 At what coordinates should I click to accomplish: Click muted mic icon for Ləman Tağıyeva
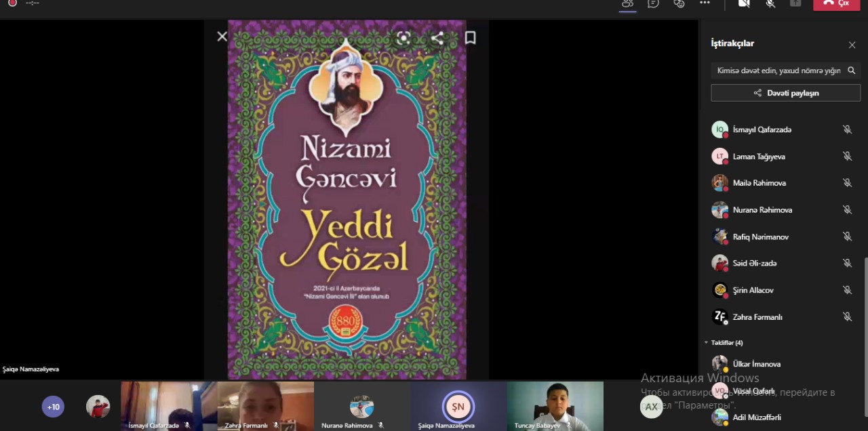[x=847, y=156]
